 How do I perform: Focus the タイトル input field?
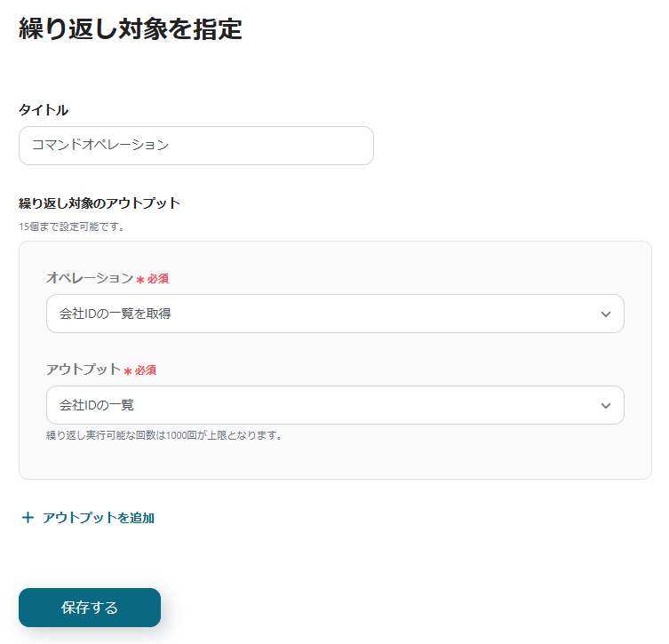coord(267,146)
